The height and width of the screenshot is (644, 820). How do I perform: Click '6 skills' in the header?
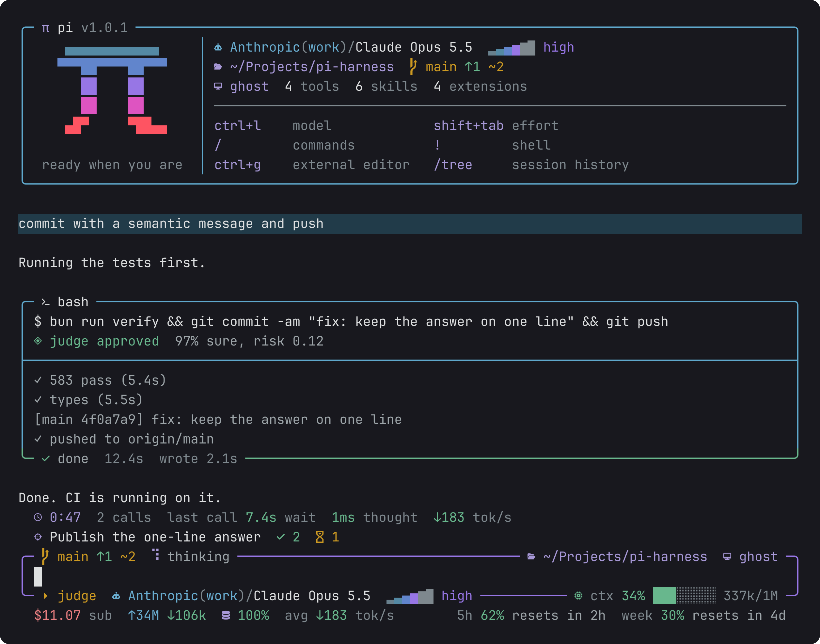386,86
